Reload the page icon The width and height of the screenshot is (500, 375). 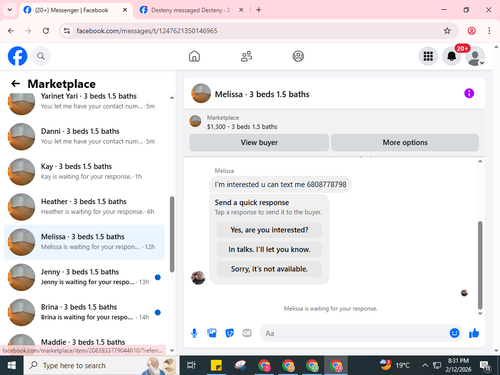click(46, 31)
